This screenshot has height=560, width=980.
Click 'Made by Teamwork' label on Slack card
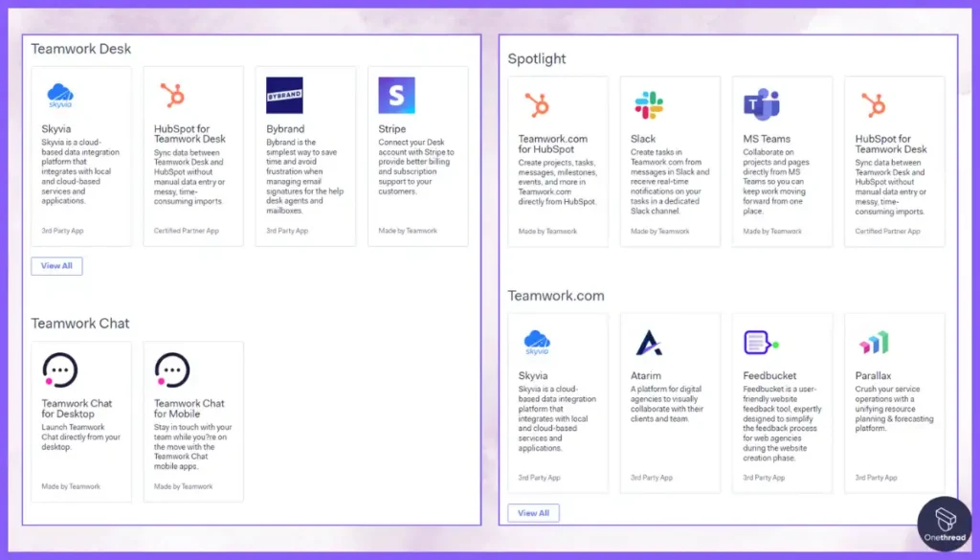659,232
